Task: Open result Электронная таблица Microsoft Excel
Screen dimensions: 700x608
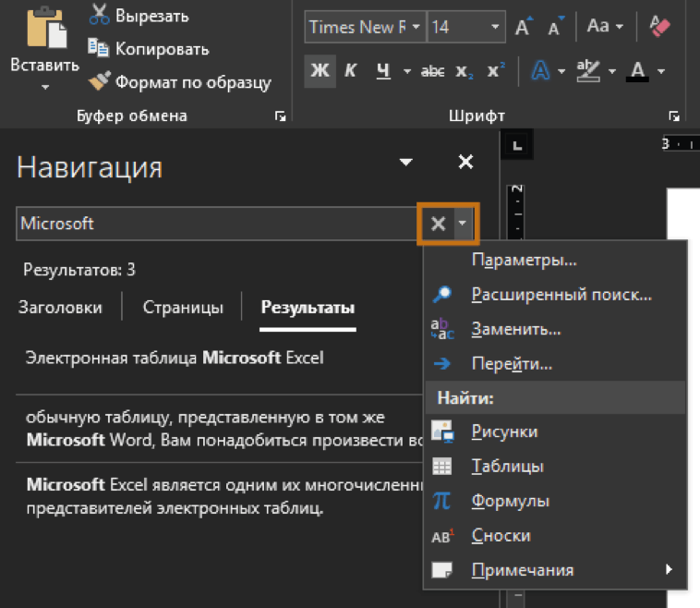Action: click(x=175, y=358)
